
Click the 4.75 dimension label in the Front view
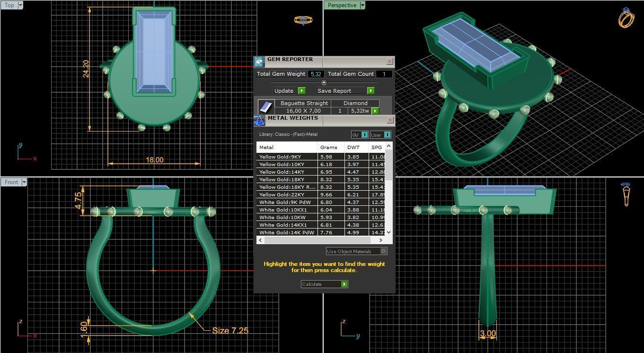(x=79, y=202)
